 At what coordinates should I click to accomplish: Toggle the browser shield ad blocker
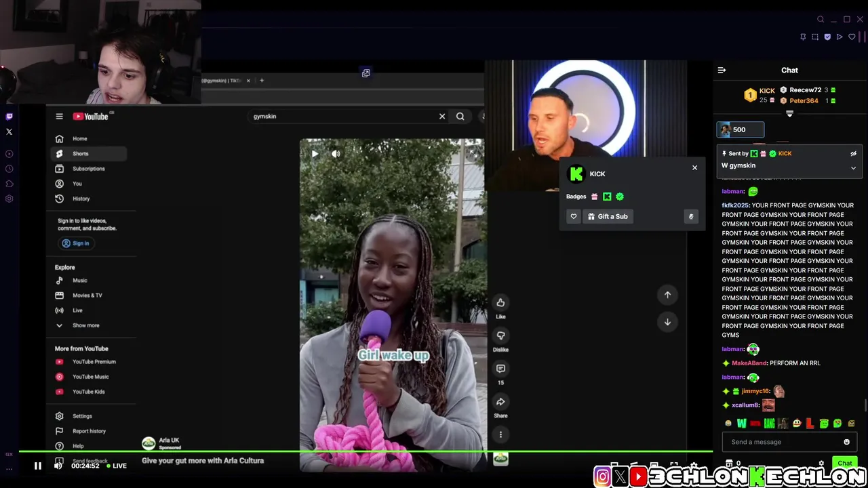(x=827, y=37)
